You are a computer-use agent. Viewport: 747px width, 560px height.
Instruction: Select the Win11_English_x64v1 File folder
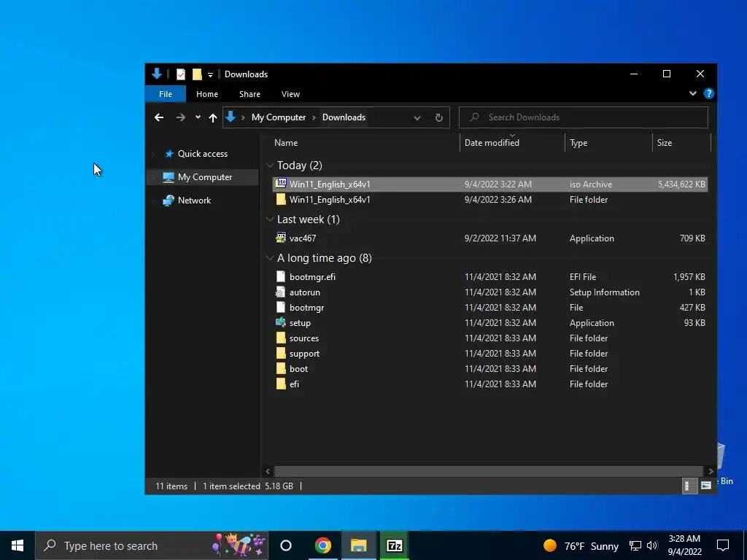tap(489, 200)
